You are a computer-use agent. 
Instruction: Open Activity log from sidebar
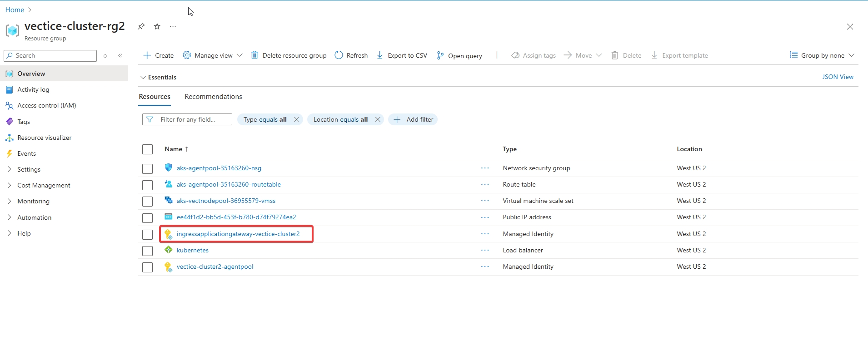[33, 89]
